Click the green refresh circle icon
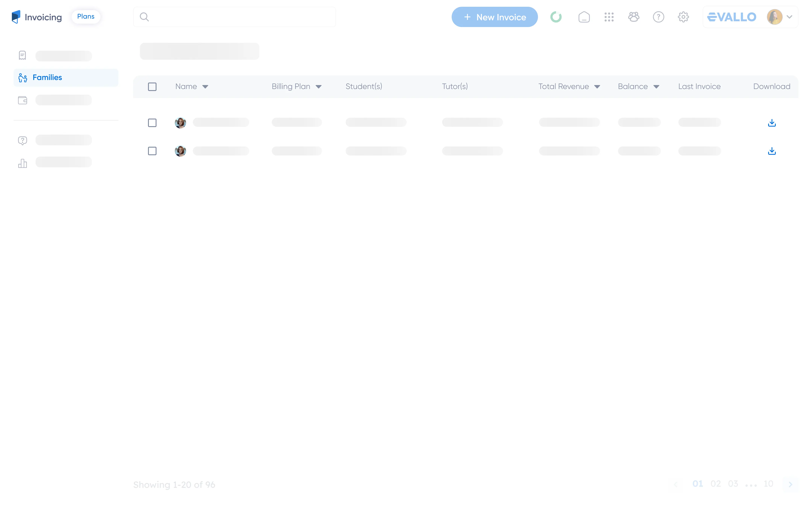The width and height of the screenshot is (812, 507). [x=556, y=17]
